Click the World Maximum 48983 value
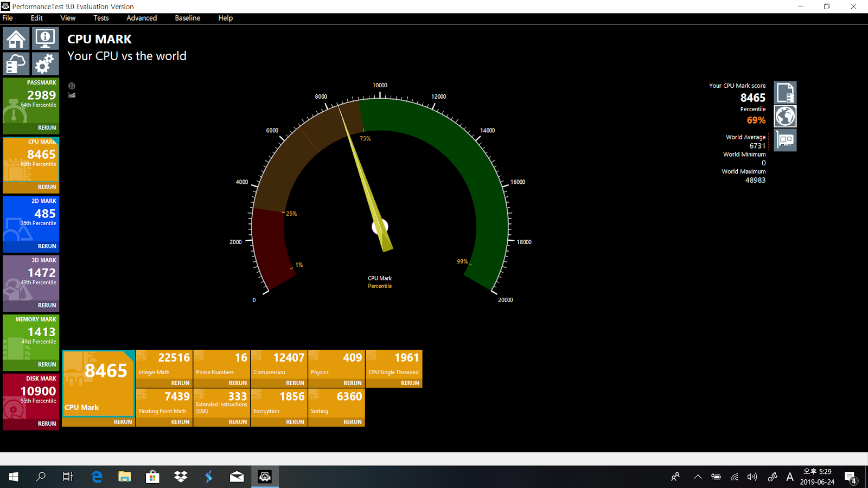Image resolution: width=868 pixels, height=488 pixels. pyautogui.click(x=755, y=180)
